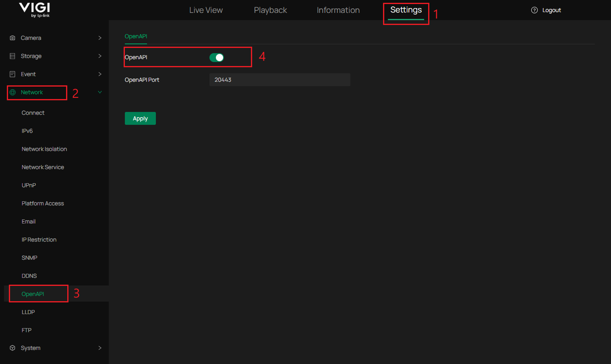Viewport: 611px width, 364px height.
Task: Open the DDNS settings page
Action: [29, 276]
